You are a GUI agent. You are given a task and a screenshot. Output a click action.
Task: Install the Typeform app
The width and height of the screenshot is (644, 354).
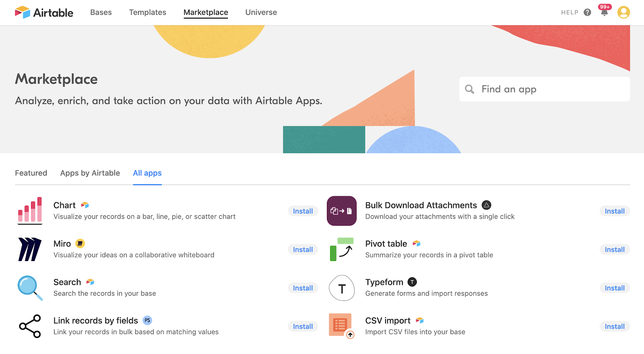pyautogui.click(x=615, y=288)
